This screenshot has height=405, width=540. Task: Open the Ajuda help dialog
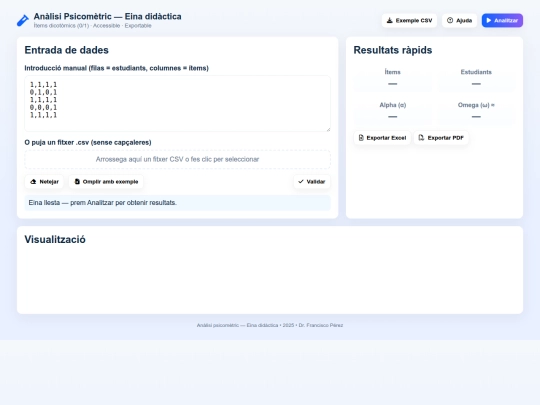459,20
